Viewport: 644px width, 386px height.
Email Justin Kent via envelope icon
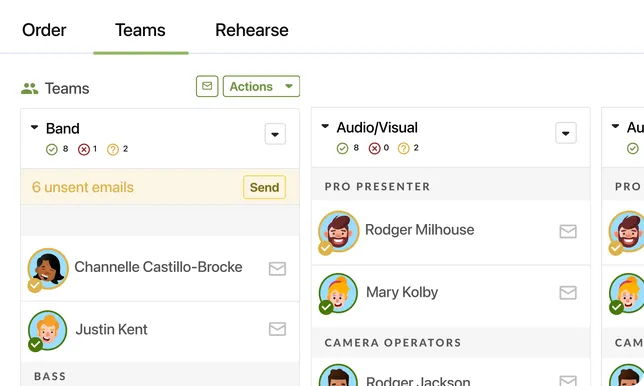click(x=277, y=329)
